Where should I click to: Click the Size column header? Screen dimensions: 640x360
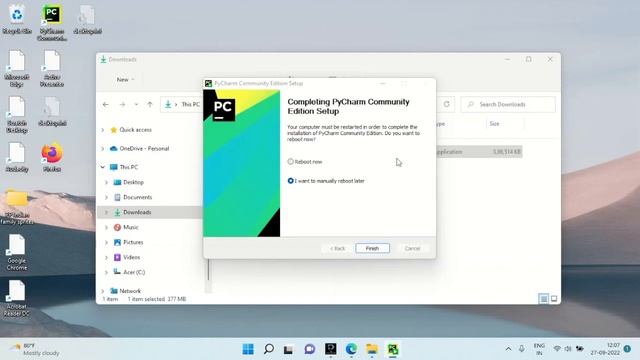tap(494, 124)
